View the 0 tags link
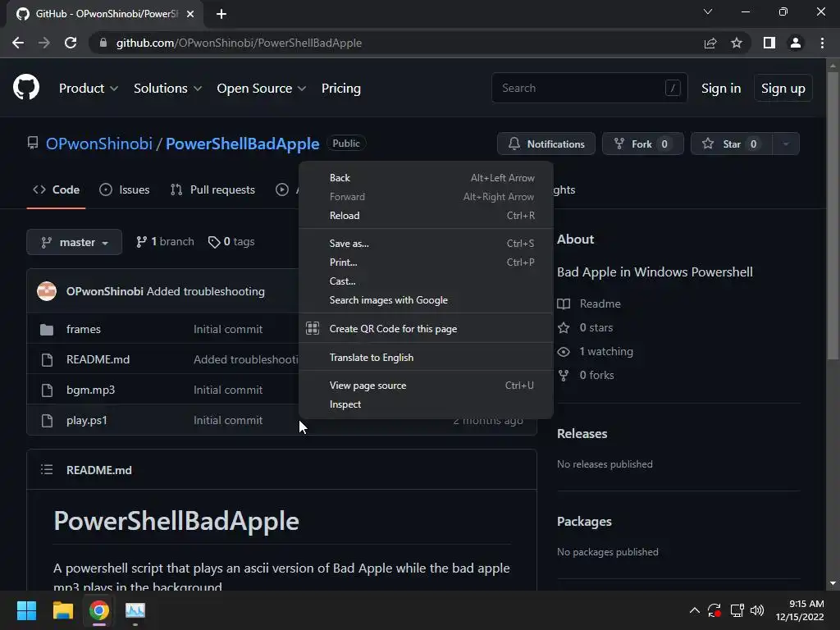The height and width of the screenshot is (630, 840). (231, 242)
